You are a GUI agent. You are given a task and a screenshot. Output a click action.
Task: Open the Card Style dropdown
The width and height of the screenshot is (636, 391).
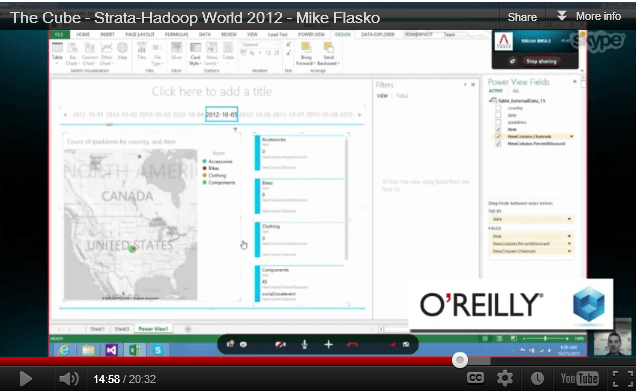(x=195, y=54)
